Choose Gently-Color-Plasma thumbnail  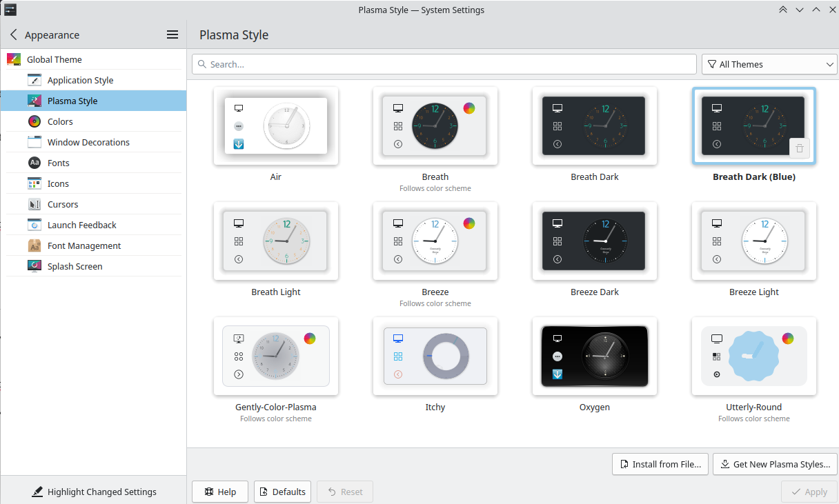coord(276,356)
